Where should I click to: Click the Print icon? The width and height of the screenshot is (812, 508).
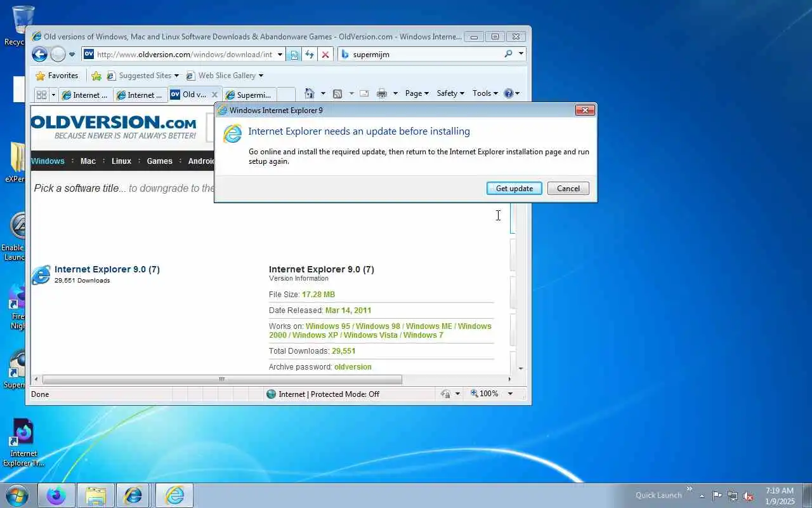(381, 93)
